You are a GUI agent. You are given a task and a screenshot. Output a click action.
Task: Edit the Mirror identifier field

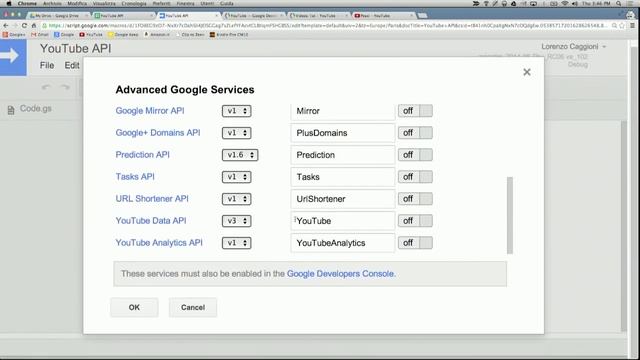point(342,111)
